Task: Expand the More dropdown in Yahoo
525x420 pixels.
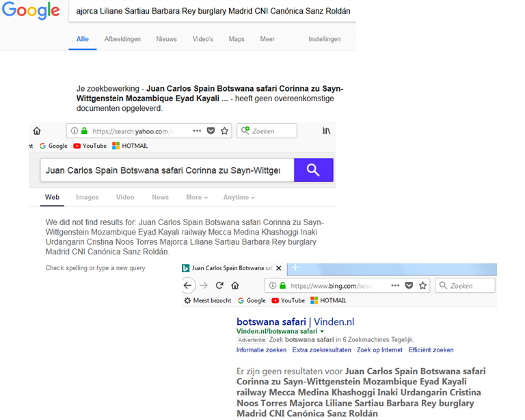Action: (x=197, y=197)
